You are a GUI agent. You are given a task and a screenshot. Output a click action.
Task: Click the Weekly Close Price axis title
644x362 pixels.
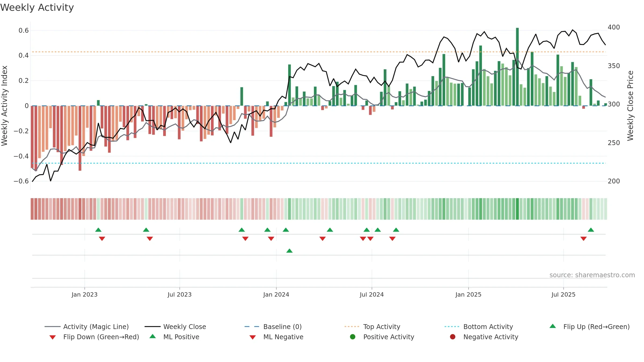pos(630,106)
